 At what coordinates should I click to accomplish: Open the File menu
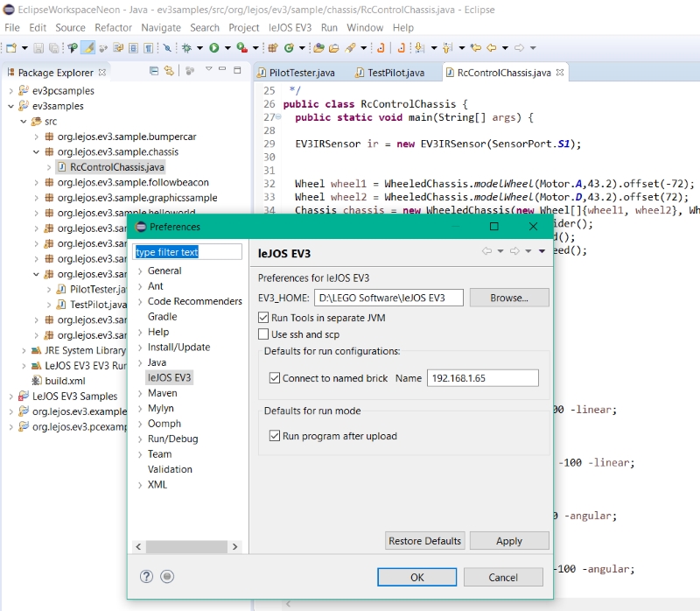pyautogui.click(x=12, y=28)
